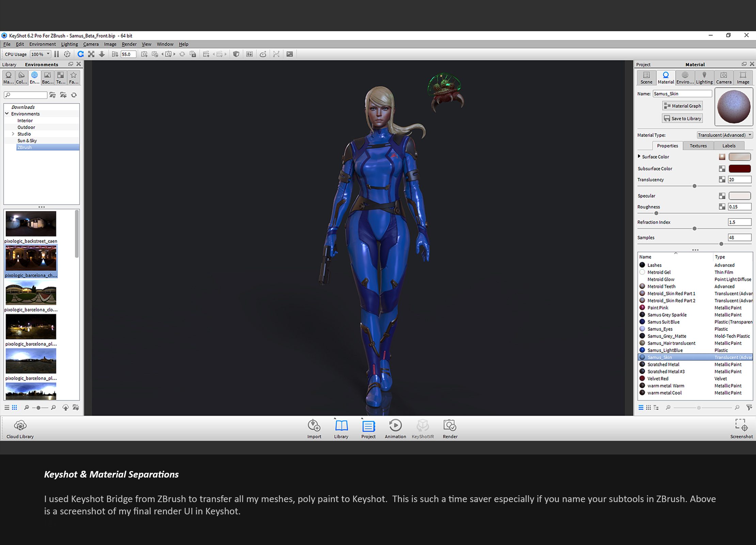Expand the Studio folder
Image resolution: width=756 pixels, height=545 pixels.
[x=13, y=134]
